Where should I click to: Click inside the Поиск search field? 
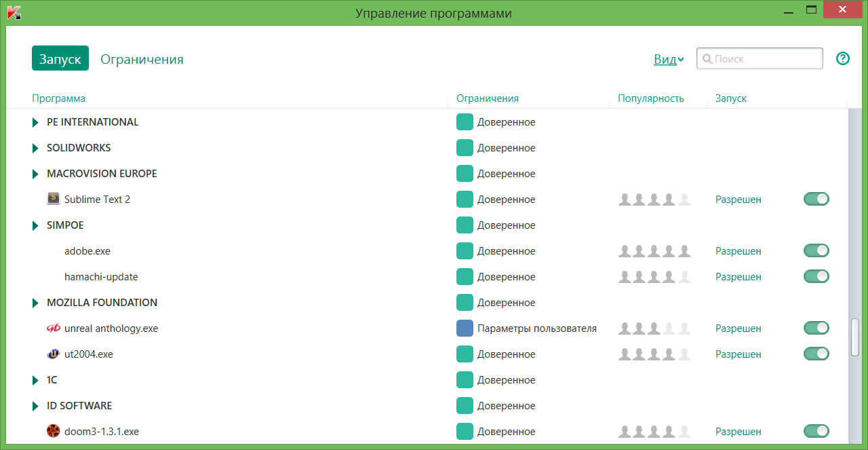coord(760,58)
